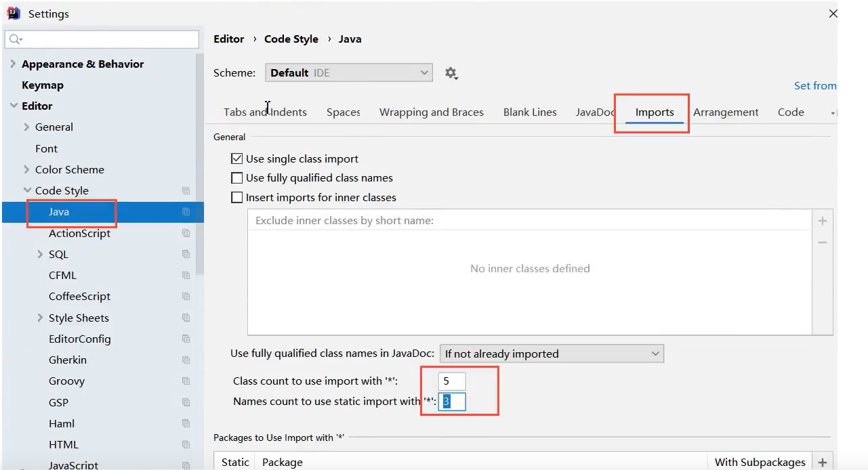Click the scheme gear settings icon
Screen dimensions: 868x470
pyautogui.click(x=451, y=73)
